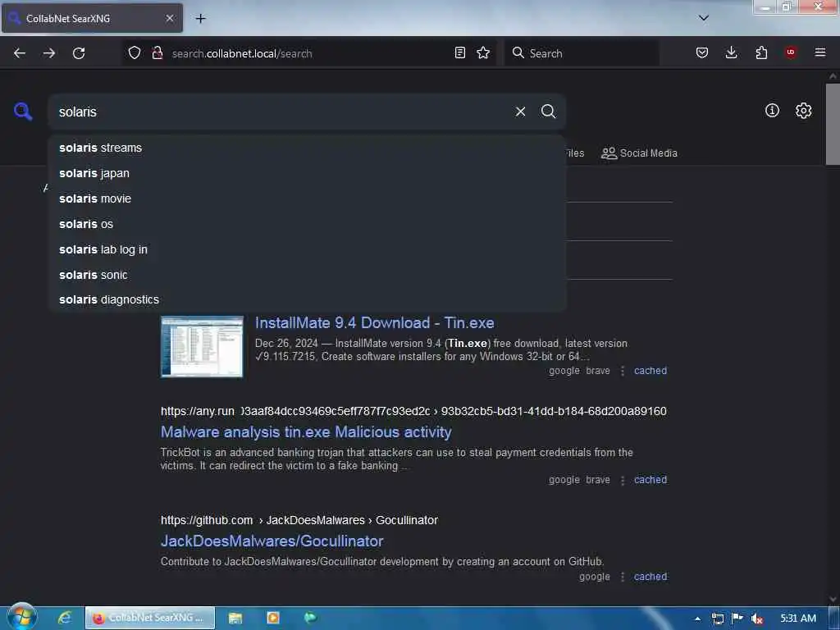840x630 pixels.
Task: Click the page vertical scrollbar thumb
Action: coord(833,125)
